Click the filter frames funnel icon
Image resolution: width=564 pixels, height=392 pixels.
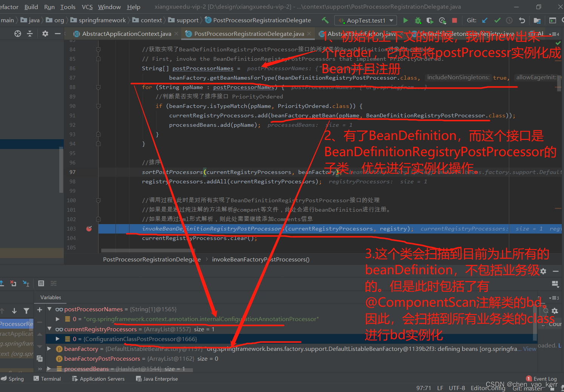click(26, 311)
